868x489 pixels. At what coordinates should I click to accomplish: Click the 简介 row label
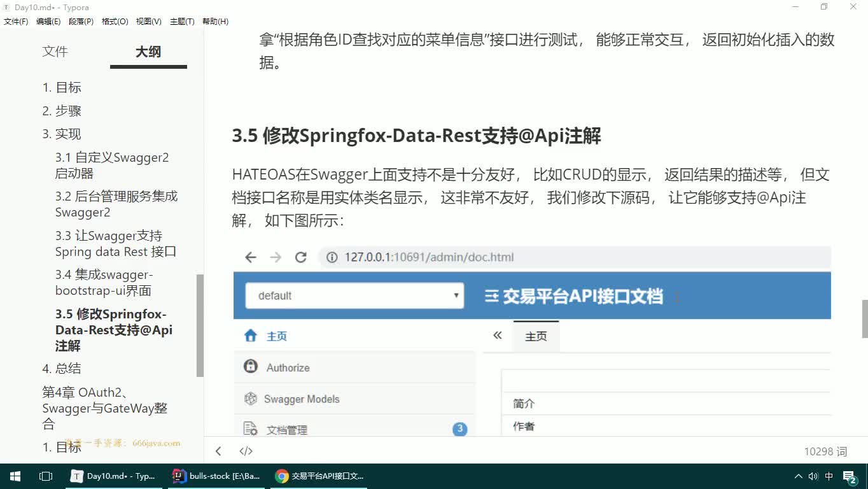(x=524, y=404)
